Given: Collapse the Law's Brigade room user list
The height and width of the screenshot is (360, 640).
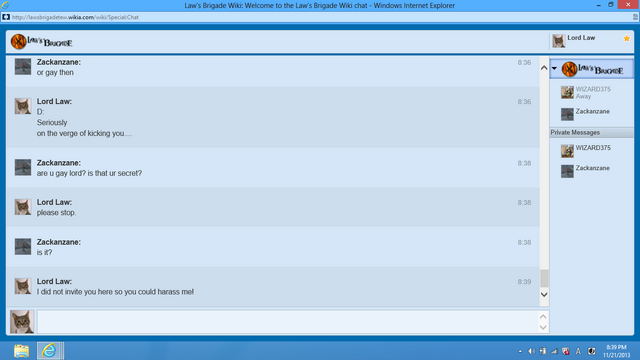Looking at the screenshot, I should pos(554,68).
